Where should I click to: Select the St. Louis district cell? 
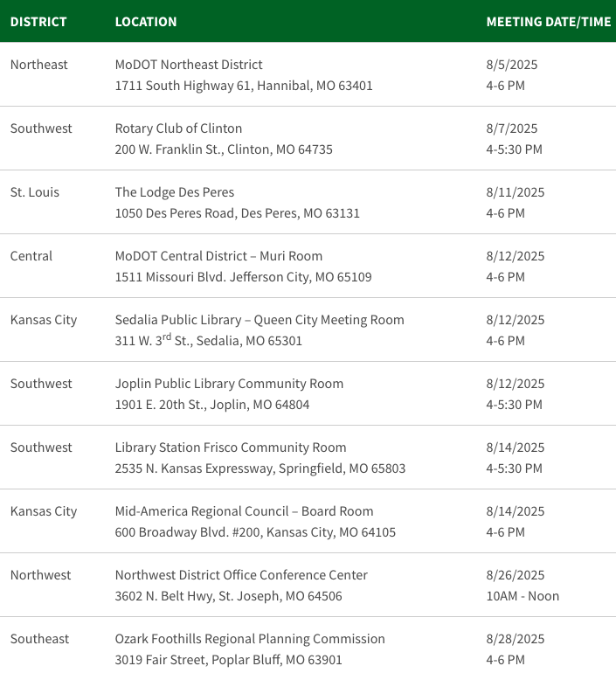35,192
